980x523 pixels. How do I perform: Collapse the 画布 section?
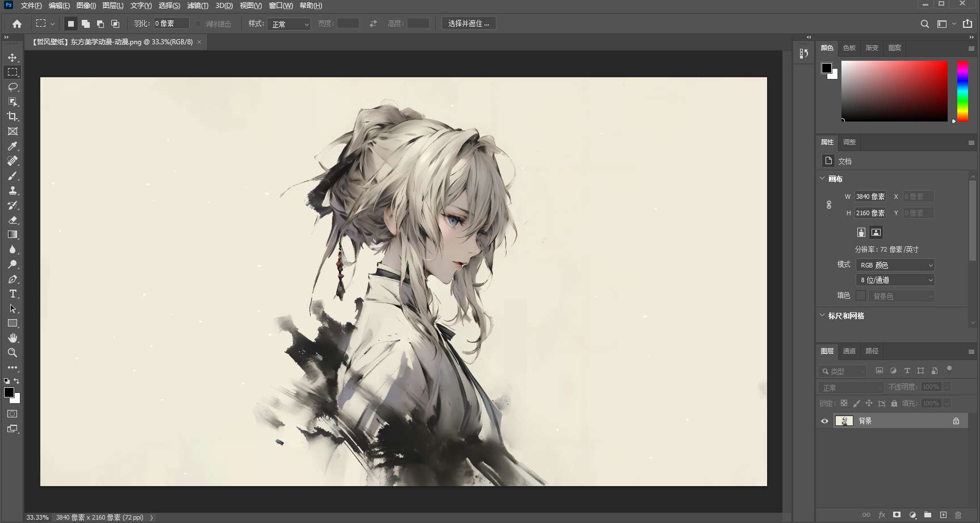click(x=822, y=178)
